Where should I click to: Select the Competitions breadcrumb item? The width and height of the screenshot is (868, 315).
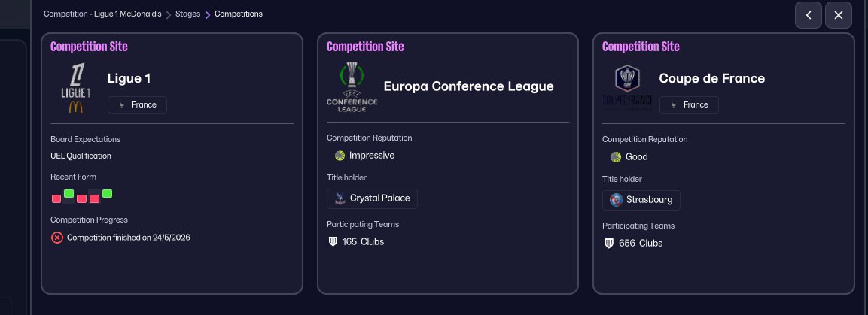239,14
